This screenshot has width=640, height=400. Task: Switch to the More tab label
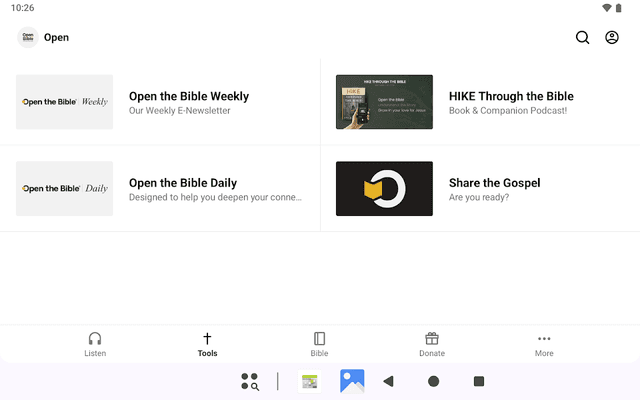coord(544,353)
